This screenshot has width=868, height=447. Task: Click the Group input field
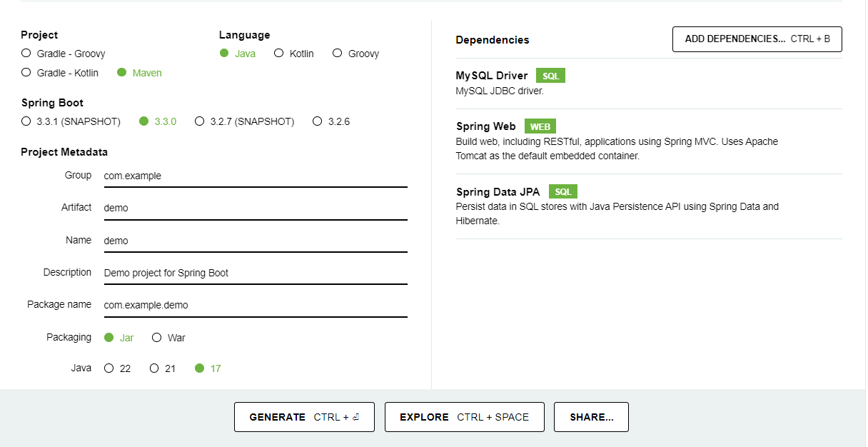click(255, 176)
